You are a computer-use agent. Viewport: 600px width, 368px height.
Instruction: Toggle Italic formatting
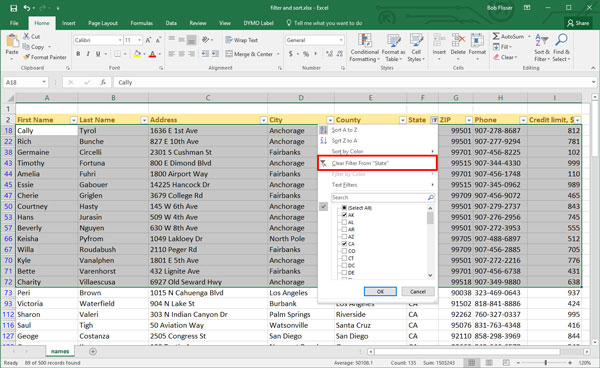tap(88, 54)
